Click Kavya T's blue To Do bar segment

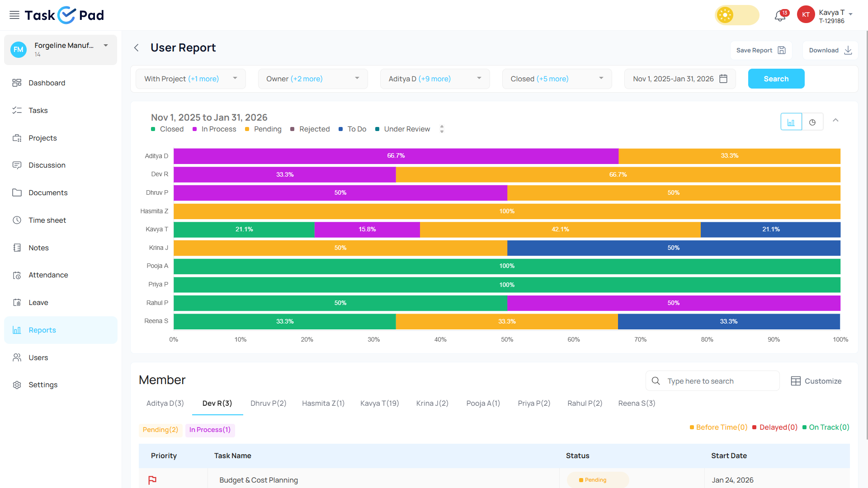pos(770,230)
